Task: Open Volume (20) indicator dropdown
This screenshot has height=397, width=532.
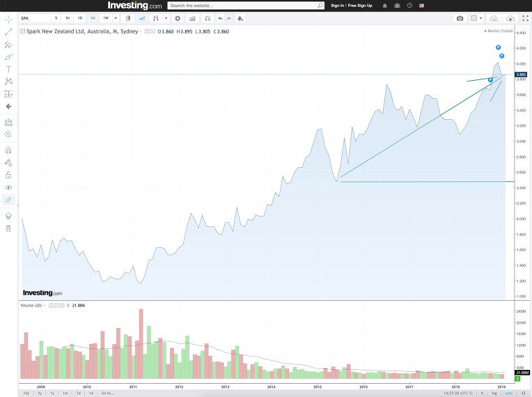Action: pyautogui.click(x=44, y=305)
